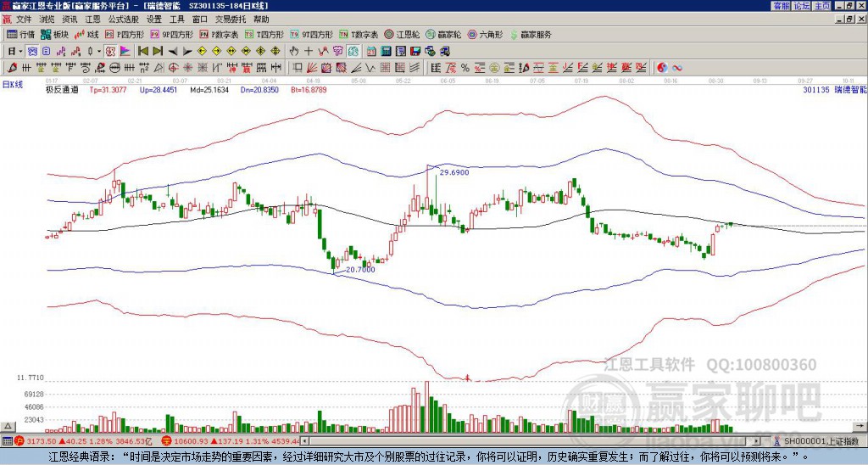
Task: Open the P数字表 tool
Action: coord(220,34)
